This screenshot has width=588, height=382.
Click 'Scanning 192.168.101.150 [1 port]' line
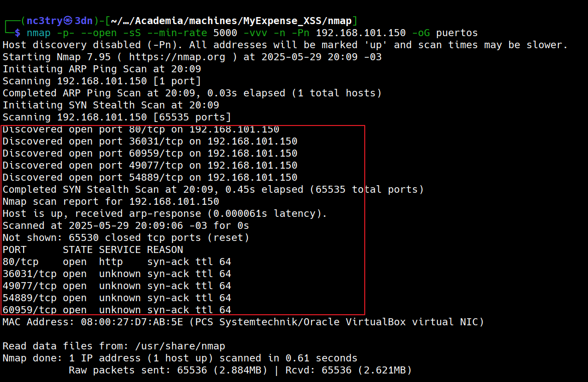[x=102, y=81]
